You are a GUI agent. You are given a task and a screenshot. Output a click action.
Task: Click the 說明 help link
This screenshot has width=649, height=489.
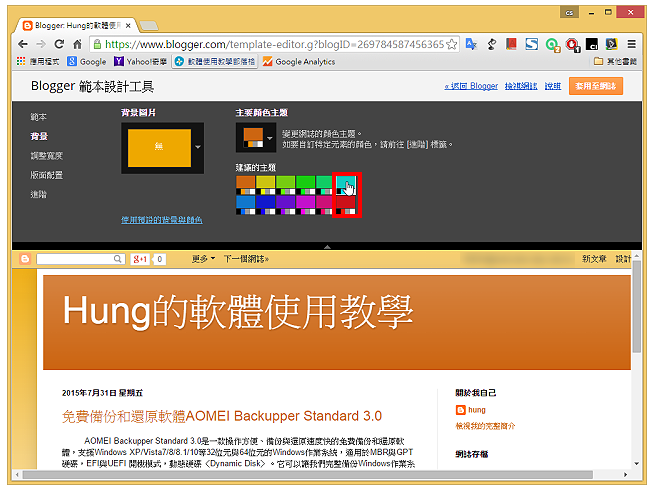[553, 86]
